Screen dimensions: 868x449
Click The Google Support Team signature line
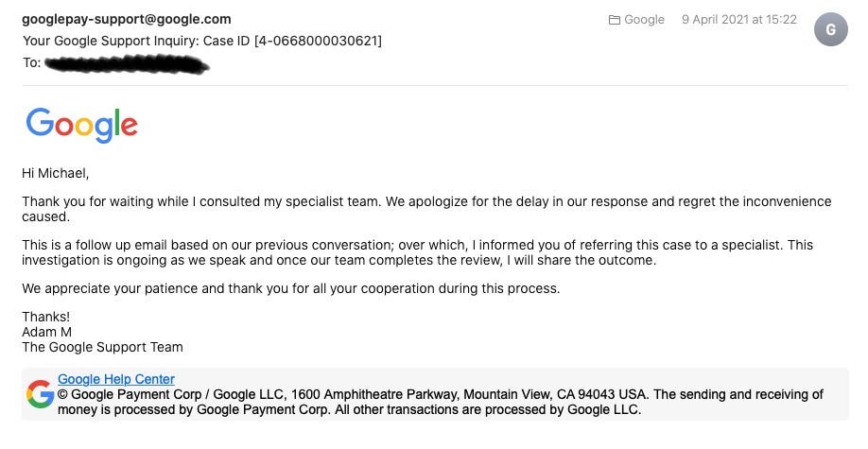(x=102, y=347)
